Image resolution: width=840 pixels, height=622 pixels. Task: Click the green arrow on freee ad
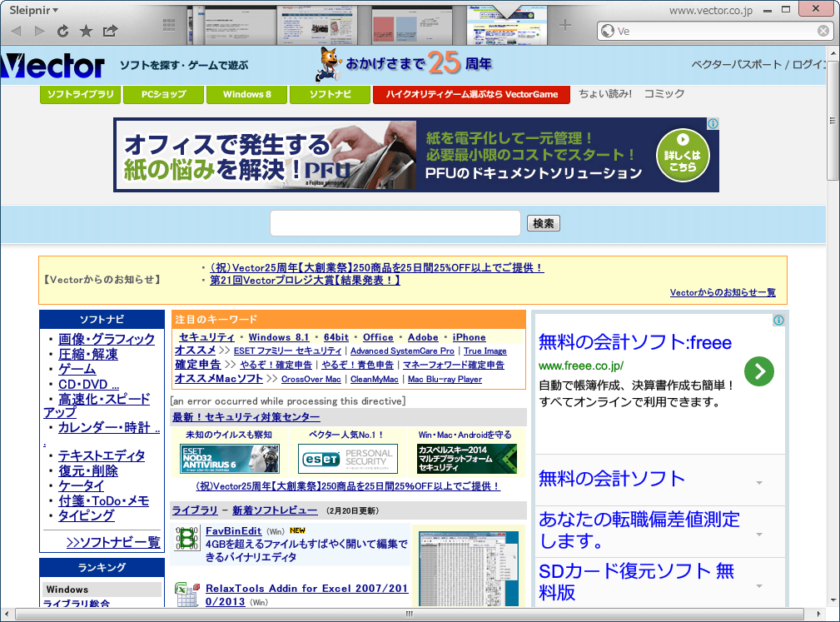(759, 371)
